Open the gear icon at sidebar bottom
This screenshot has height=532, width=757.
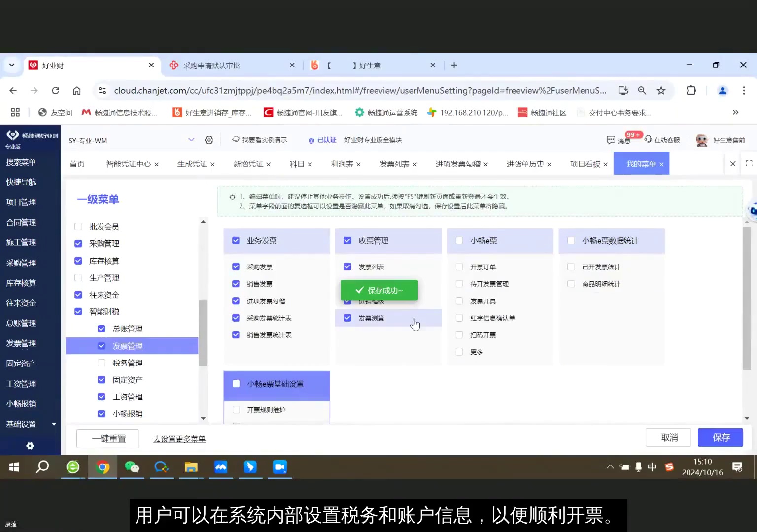(x=30, y=446)
